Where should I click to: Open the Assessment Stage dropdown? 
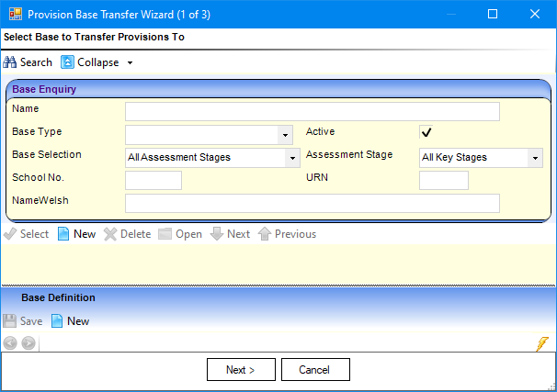click(x=536, y=158)
